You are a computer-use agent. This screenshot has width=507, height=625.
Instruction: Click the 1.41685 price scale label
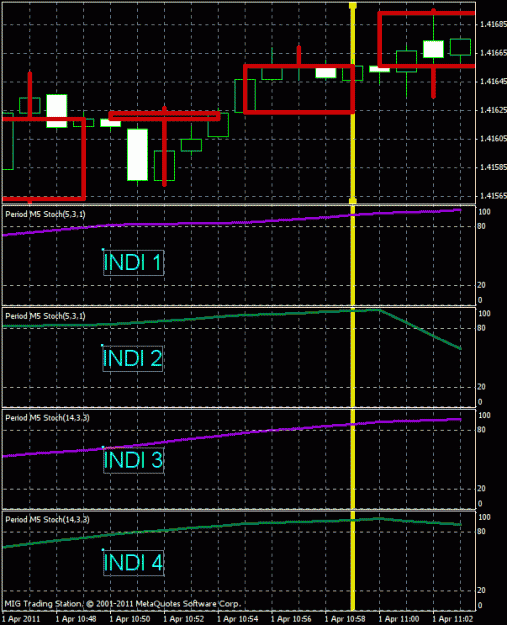[493, 24]
